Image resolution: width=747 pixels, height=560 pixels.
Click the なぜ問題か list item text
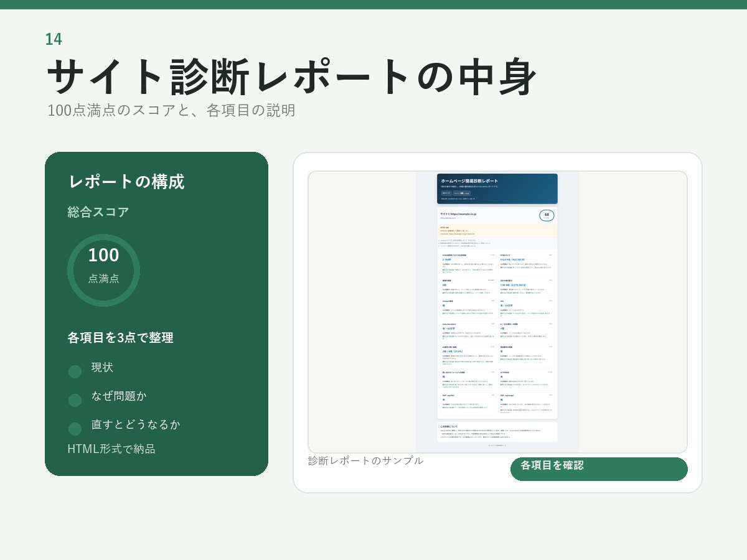(119, 396)
